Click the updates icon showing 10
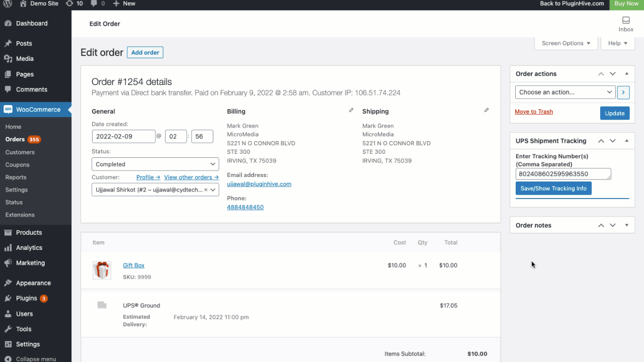Viewport: 644px width, 362px height. point(69,4)
